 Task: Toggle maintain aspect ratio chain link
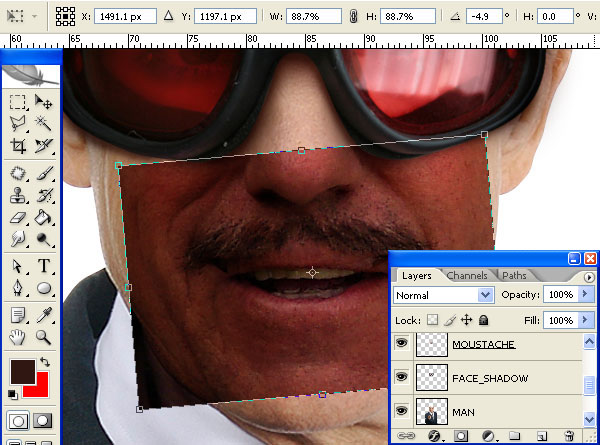point(353,16)
